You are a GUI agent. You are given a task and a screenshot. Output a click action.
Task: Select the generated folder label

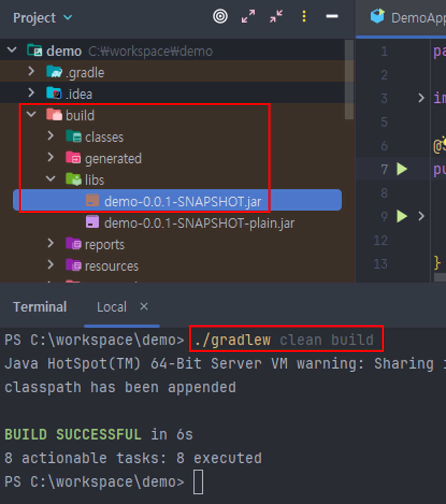[x=113, y=159]
